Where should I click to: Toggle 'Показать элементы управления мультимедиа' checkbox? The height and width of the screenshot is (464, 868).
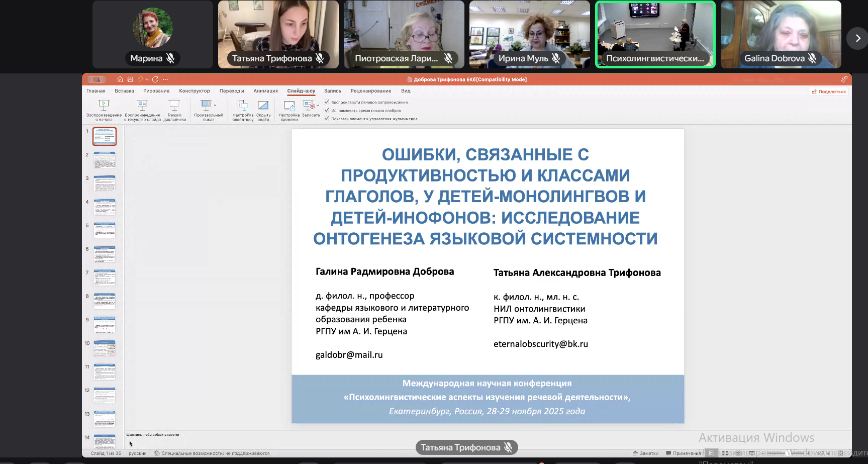327,119
